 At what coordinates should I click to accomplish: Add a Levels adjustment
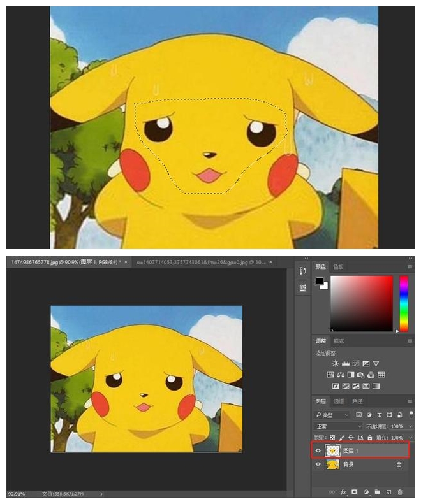[346, 364]
